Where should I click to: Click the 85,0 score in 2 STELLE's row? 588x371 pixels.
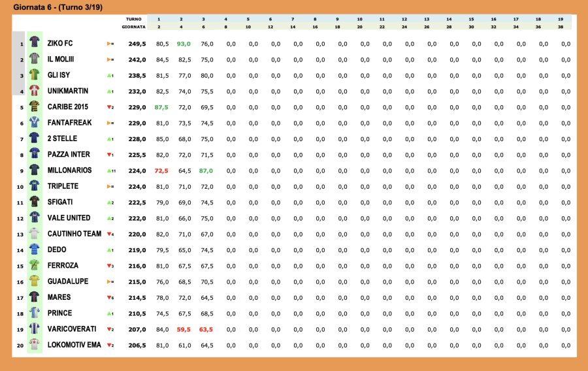pyautogui.click(x=163, y=139)
